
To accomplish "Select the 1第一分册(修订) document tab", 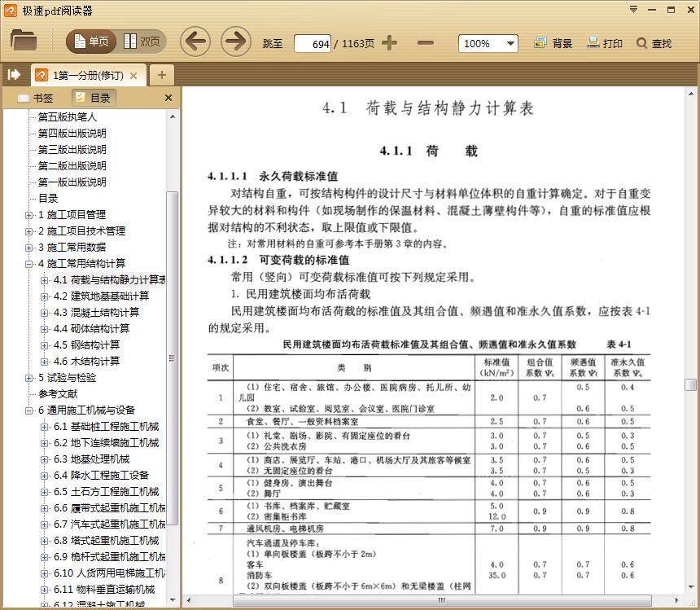I will coord(88,76).
